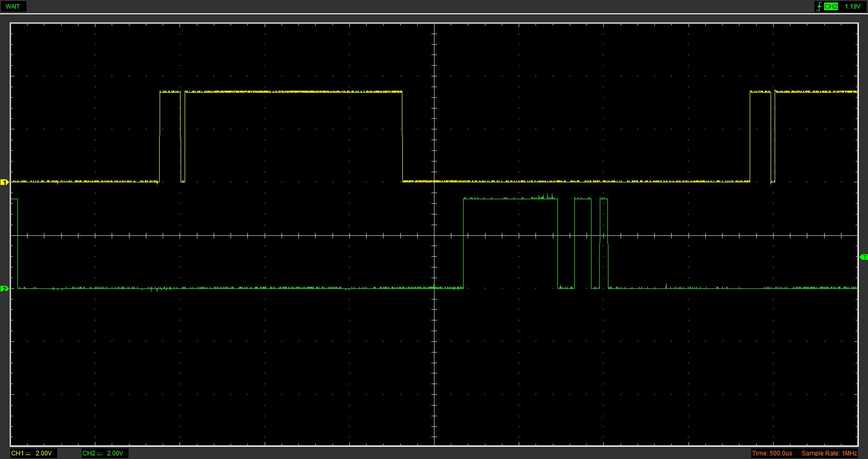Screen dimensions: 868x459
Task: Click the falling edge of the wide yellow pulse
Action: [402, 137]
